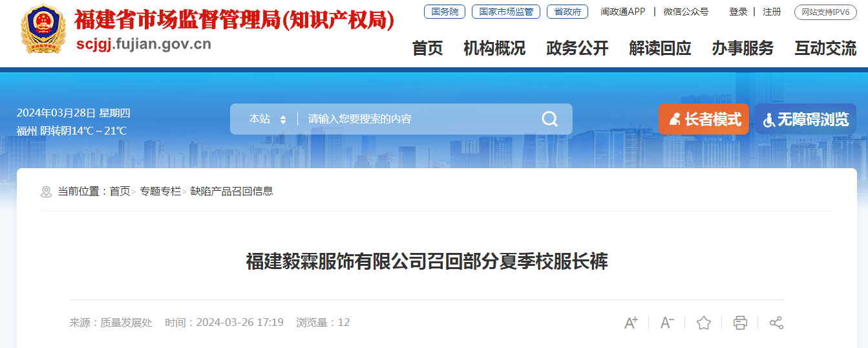Screen dimensions: 868x348
Task: Open 微信公众号 link
Action: pos(686,12)
